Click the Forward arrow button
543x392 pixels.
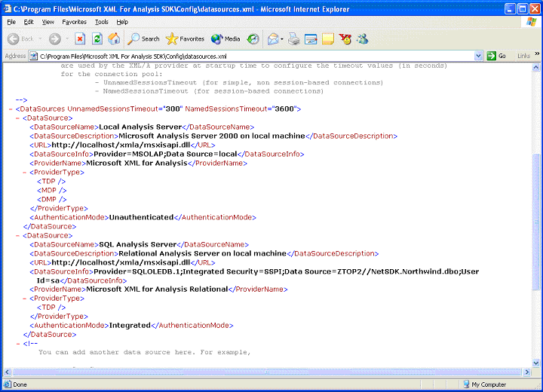pyautogui.click(x=55, y=38)
